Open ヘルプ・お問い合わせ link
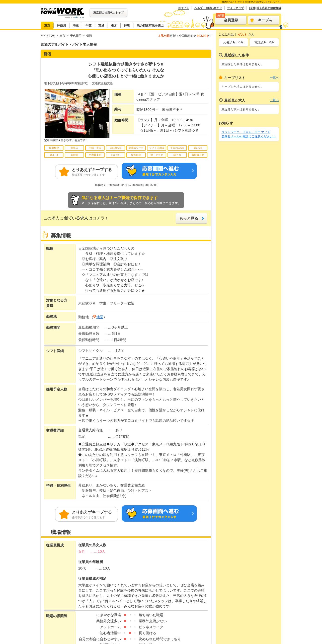 point(208,8)
